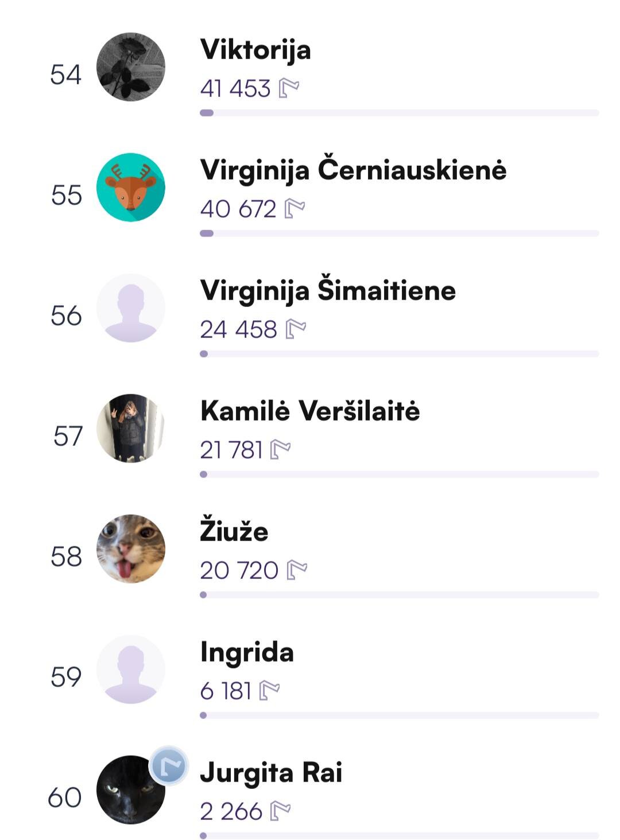Tap Ingrida's default avatar
Screen dimensions: 620x840
(x=131, y=669)
